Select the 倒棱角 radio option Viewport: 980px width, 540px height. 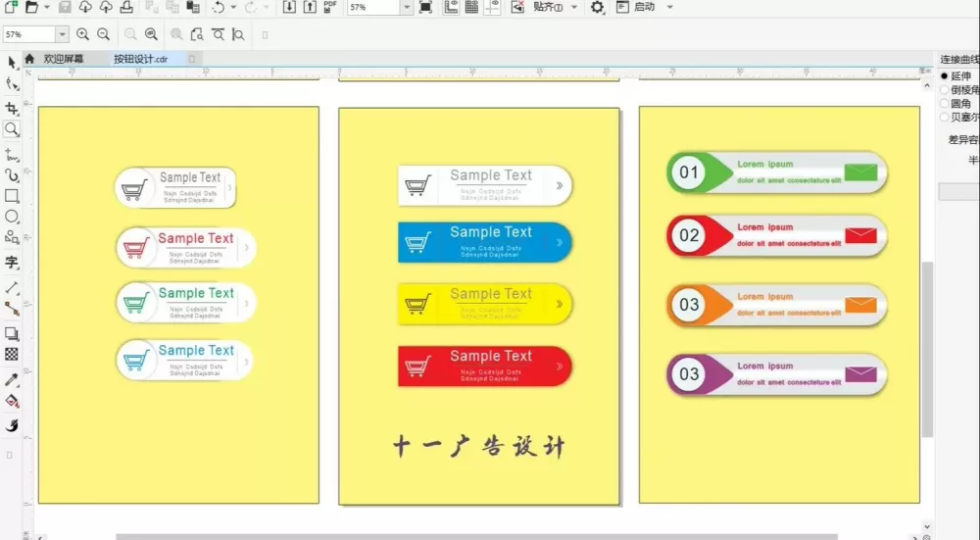click(945, 89)
